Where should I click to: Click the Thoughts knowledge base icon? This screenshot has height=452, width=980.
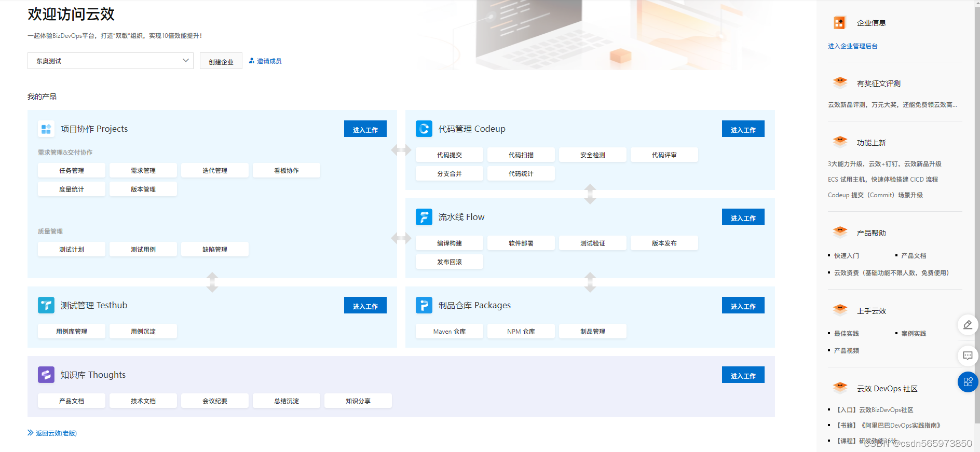point(46,375)
